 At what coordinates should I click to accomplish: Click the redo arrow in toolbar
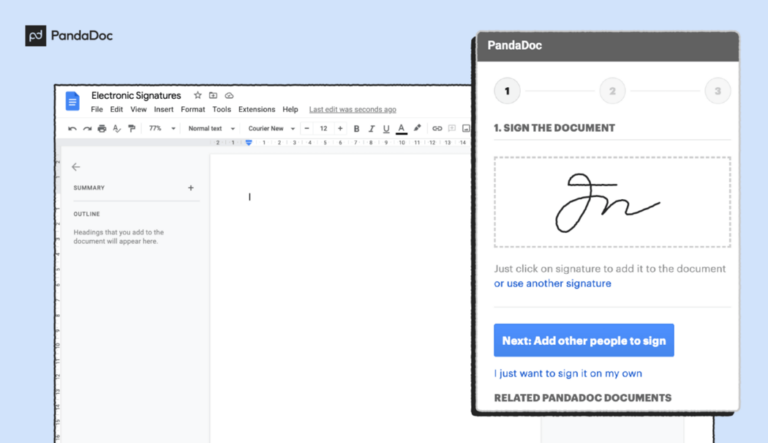click(87, 128)
